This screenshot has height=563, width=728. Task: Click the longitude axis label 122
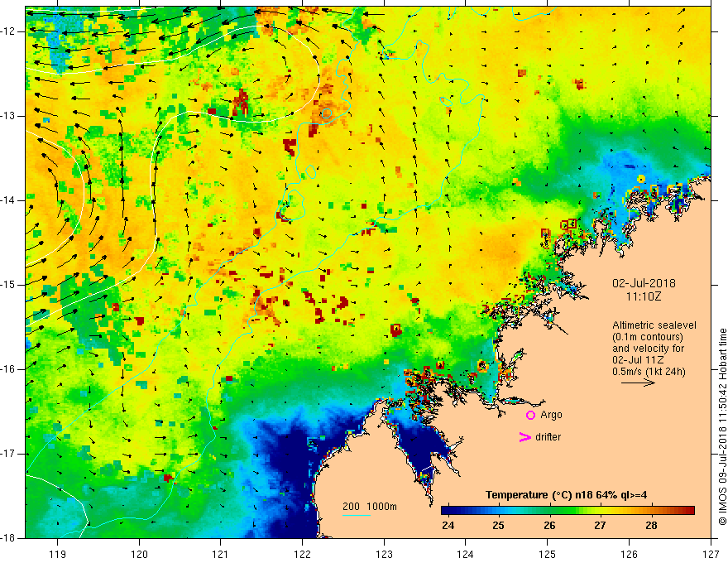click(x=302, y=554)
